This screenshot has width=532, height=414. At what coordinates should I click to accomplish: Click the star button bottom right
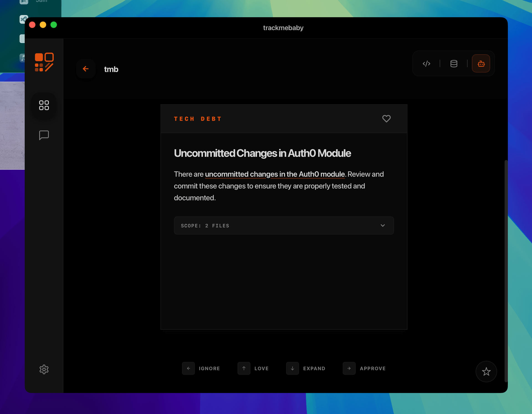coord(486,372)
